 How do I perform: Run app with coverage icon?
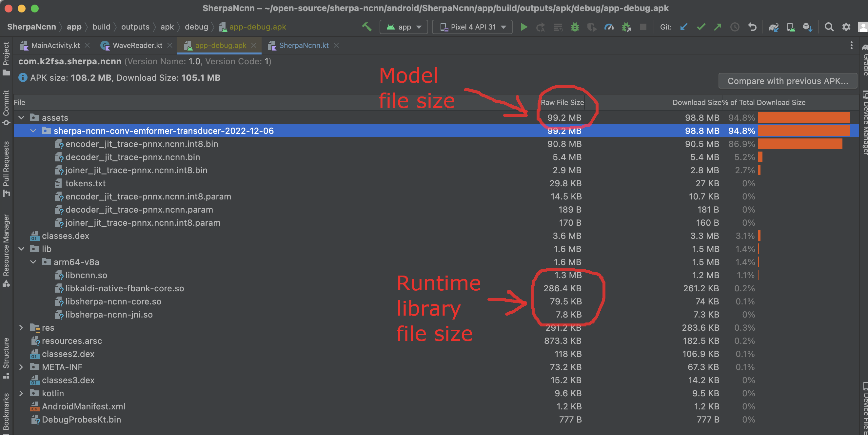[x=592, y=27]
